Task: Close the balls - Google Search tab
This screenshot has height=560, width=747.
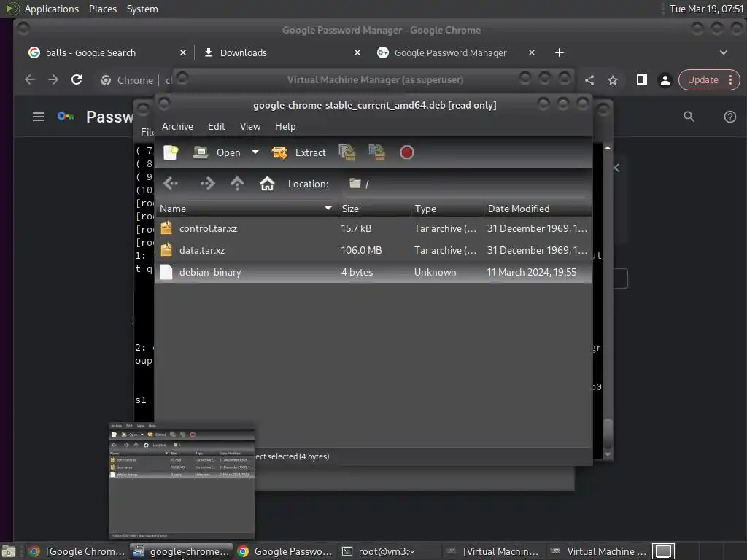Action: point(183,52)
